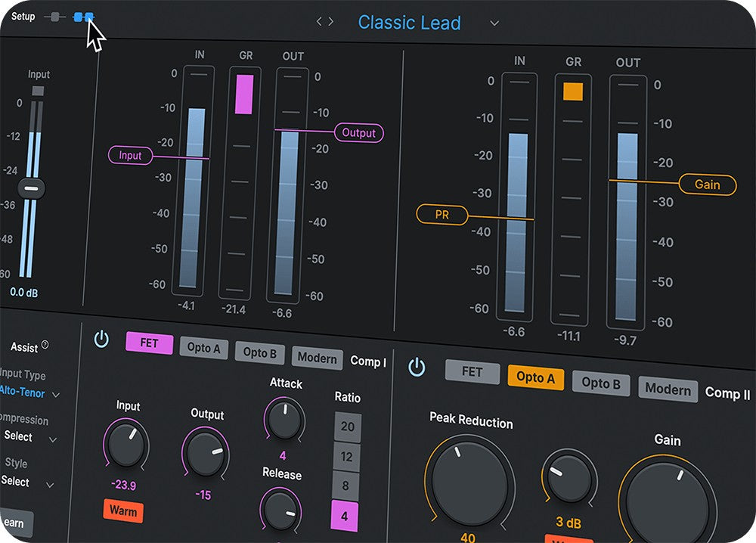Image resolution: width=756 pixels, height=543 pixels.
Task: Select the dual compressor setup icon
Action: pos(83,17)
